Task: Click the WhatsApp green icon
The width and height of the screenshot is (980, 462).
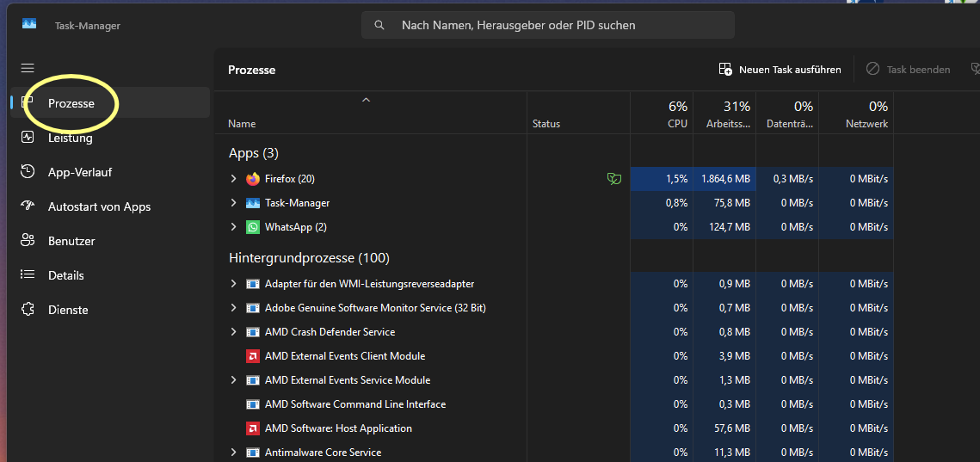Action: (x=252, y=227)
